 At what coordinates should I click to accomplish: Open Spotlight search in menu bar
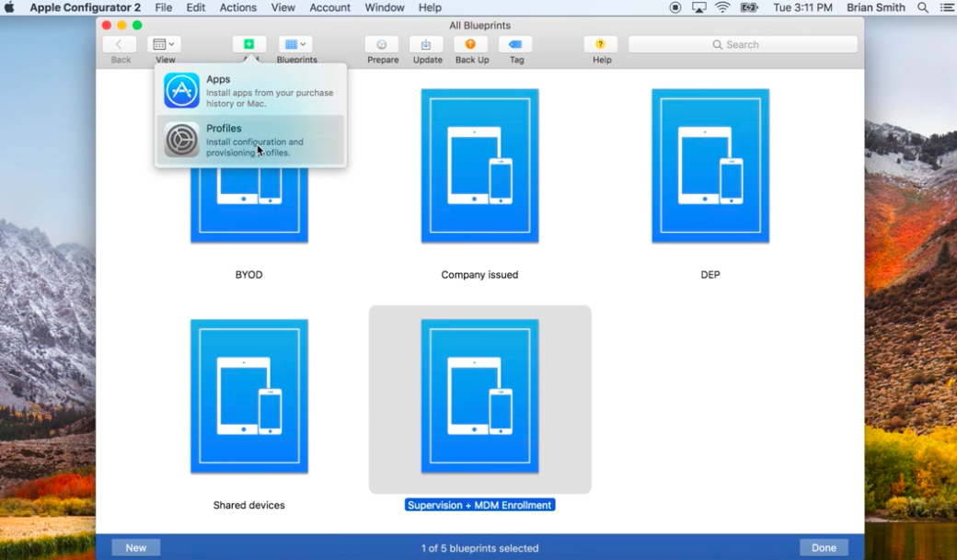[x=923, y=7]
